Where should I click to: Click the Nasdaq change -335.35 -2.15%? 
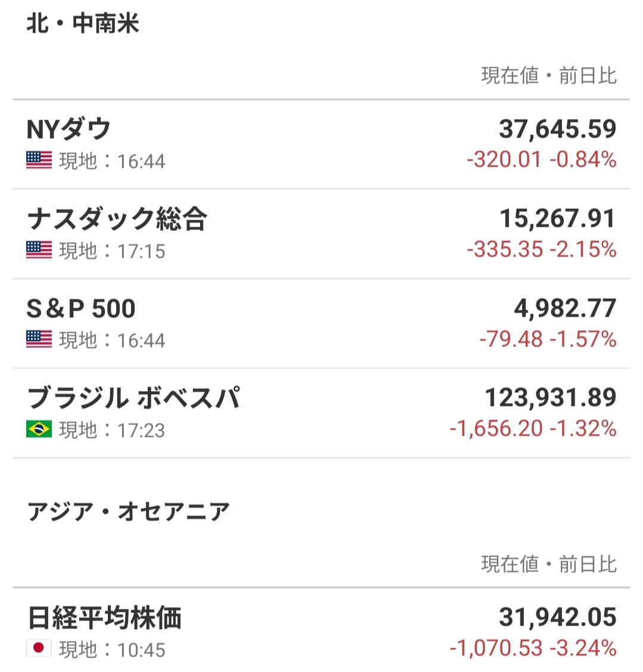(542, 249)
